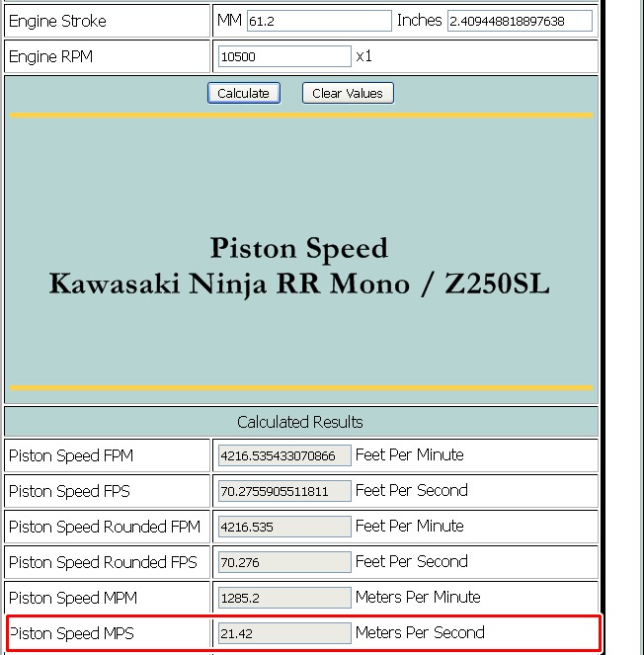
Task: Click the "Engine RPM" row label
Action: [50, 56]
